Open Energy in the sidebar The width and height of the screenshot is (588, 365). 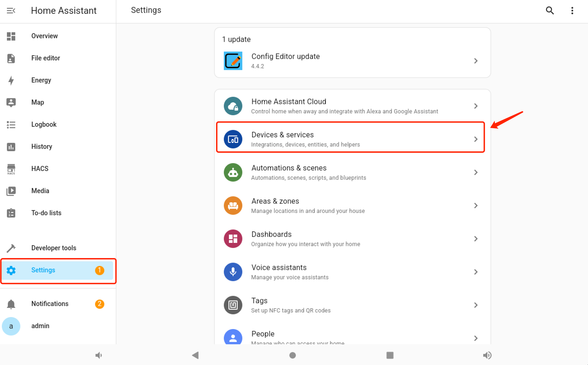pos(41,80)
